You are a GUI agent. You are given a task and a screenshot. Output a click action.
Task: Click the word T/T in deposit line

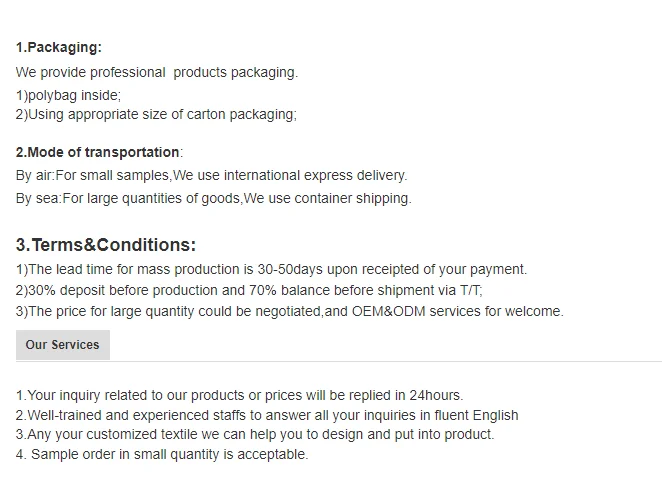[470, 290]
